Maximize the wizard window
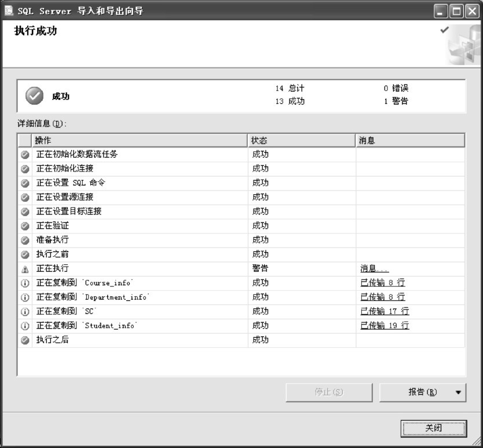The image size is (483, 448). [456, 12]
